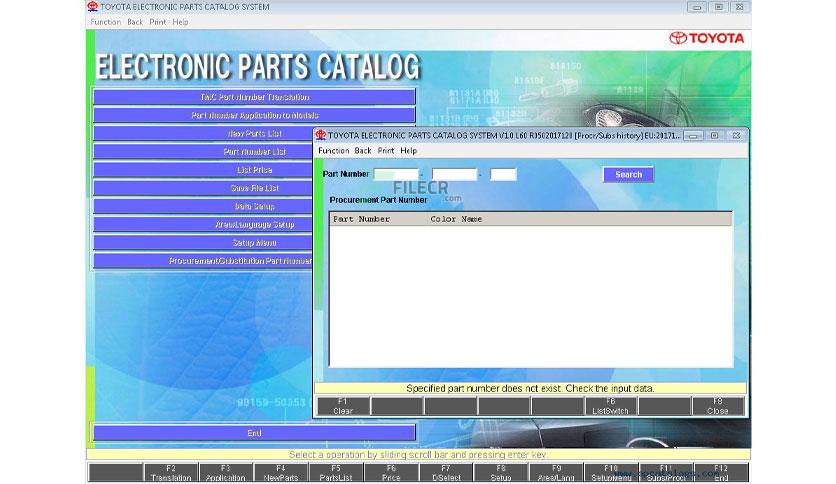Maximize the main catalog window
The height and width of the screenshot is (484, 836).
pos(718,7)
